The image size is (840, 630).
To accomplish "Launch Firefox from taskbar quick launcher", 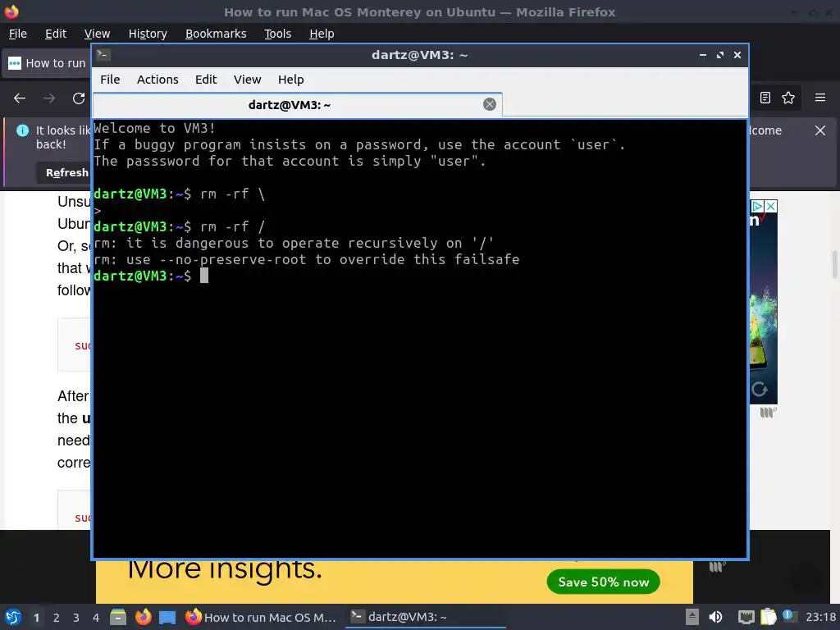I will click(143, 617).
